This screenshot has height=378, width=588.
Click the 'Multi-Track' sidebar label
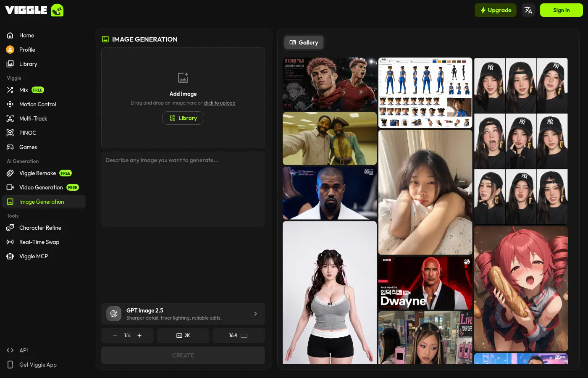[33, 118]
